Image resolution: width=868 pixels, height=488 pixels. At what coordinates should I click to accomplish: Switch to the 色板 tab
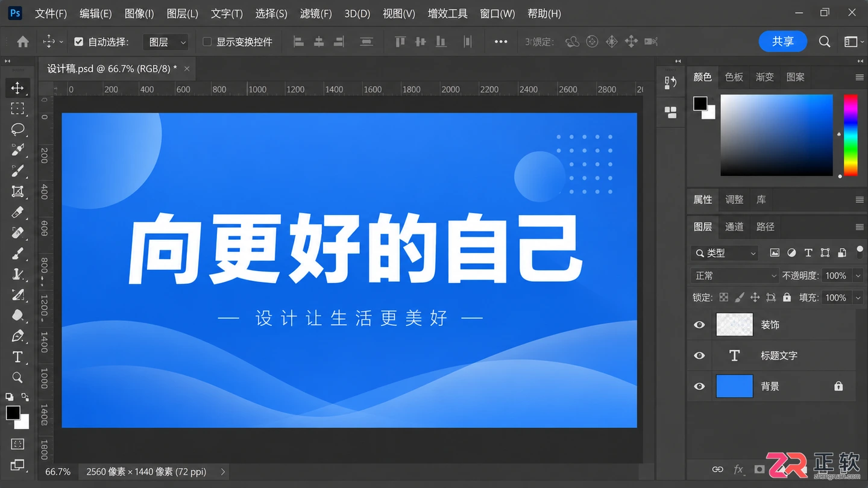(734, 77)
